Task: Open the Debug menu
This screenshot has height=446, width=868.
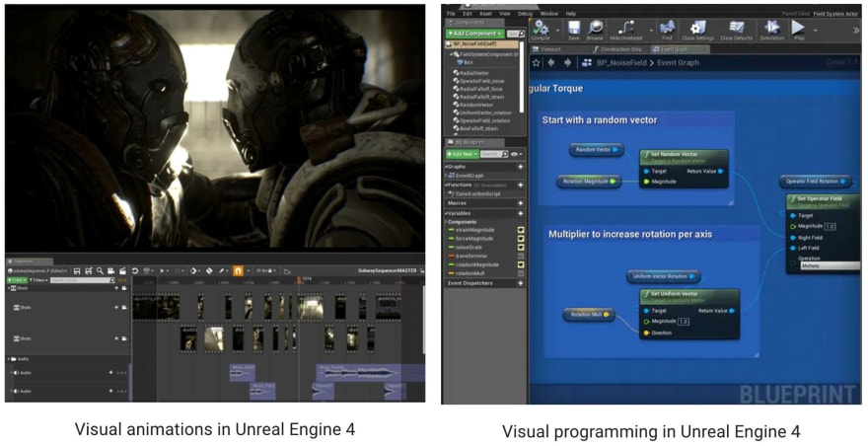Action: pyautogui.click(x=525, y=13)
